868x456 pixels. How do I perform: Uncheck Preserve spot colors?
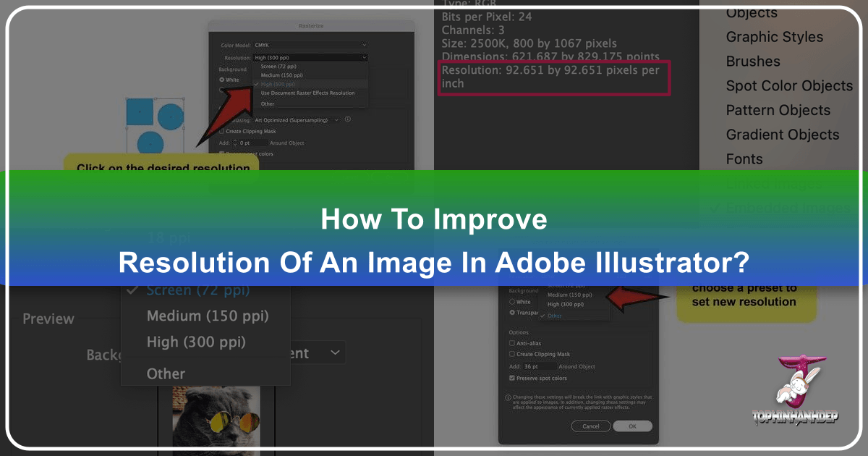click(x=511, y=378)
